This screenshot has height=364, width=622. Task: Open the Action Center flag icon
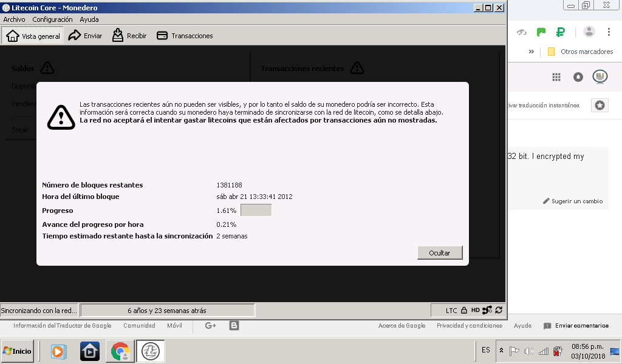point(514,351)
